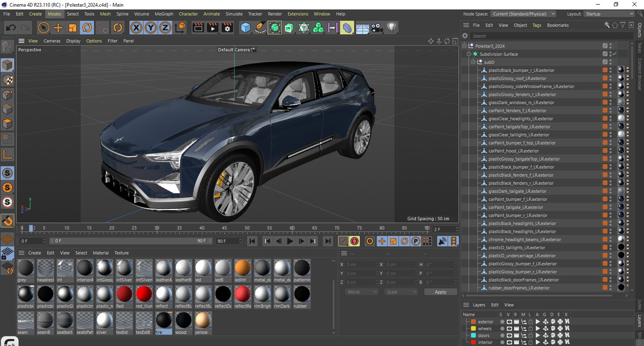644x346 pixels.
Task: Click Apply in coordinates panel
Action: coord(440,292)
